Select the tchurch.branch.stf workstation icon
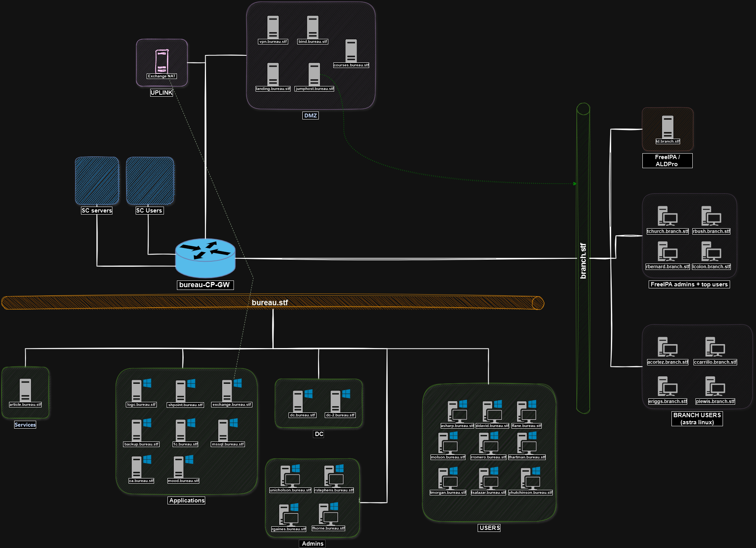The width and height of the screenshot is (756, 548). [x=667, y=216]
